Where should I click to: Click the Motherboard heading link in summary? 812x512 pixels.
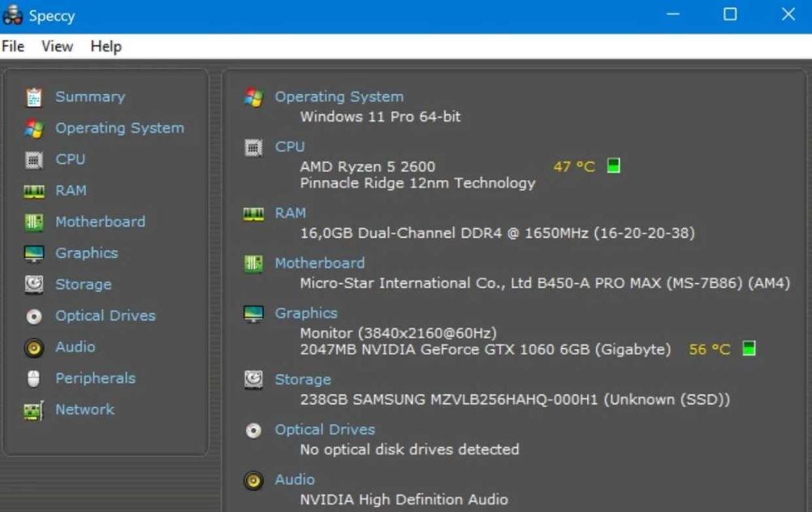(319, 263)
